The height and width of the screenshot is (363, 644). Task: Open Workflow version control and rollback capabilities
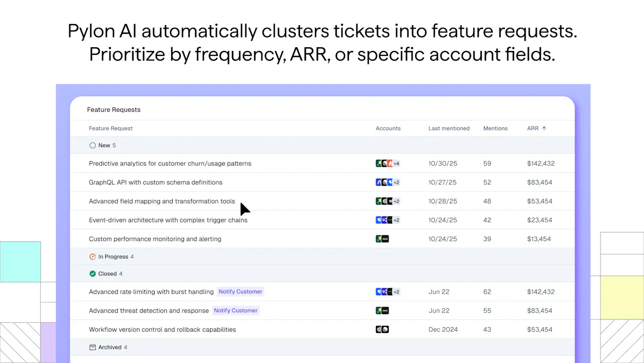point(163,329)
